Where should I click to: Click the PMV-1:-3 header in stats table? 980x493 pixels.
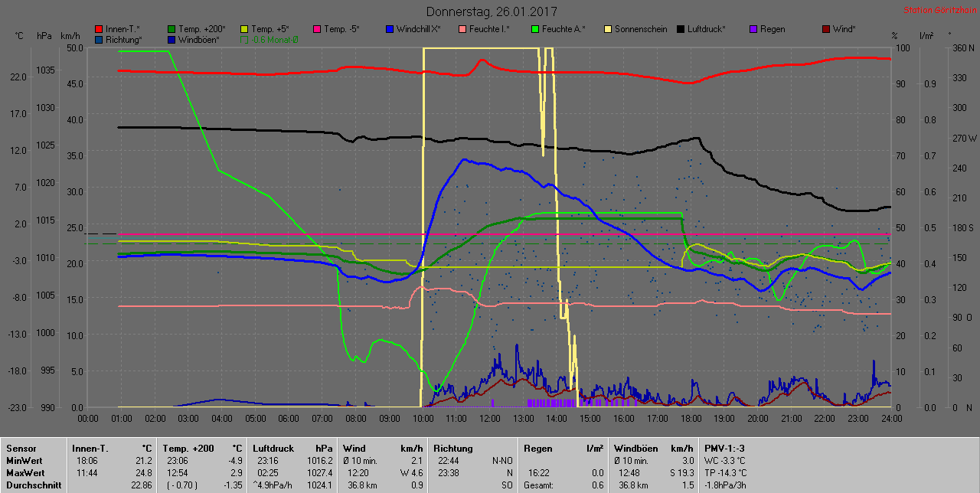724,448
